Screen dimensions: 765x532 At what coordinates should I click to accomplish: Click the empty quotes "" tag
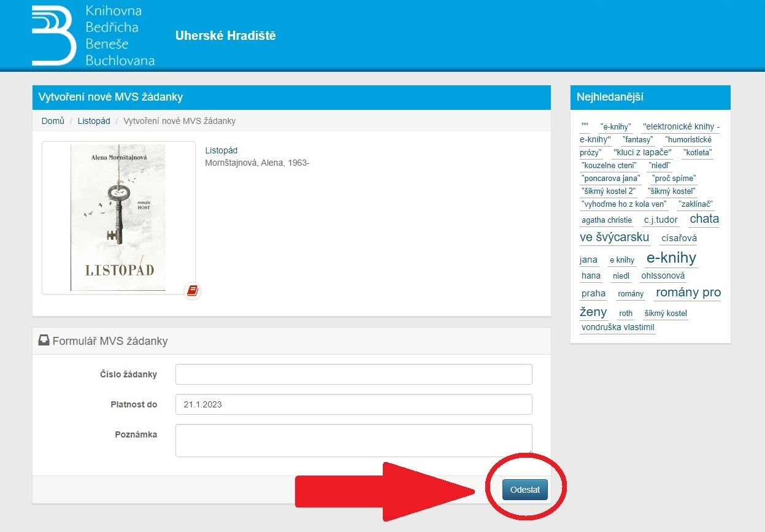(x=585, y=127)
